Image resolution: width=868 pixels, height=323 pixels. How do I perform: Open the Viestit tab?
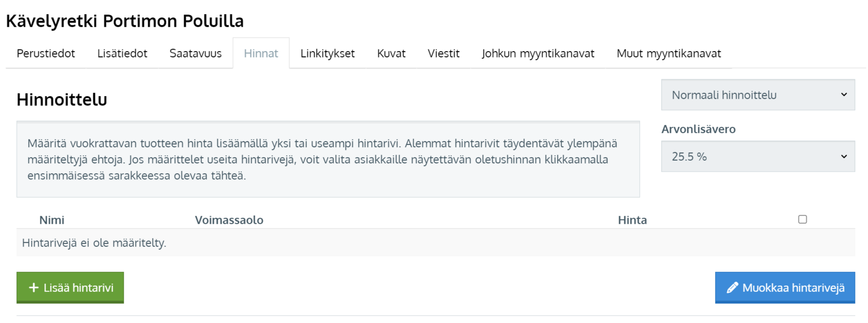[443, 53]
